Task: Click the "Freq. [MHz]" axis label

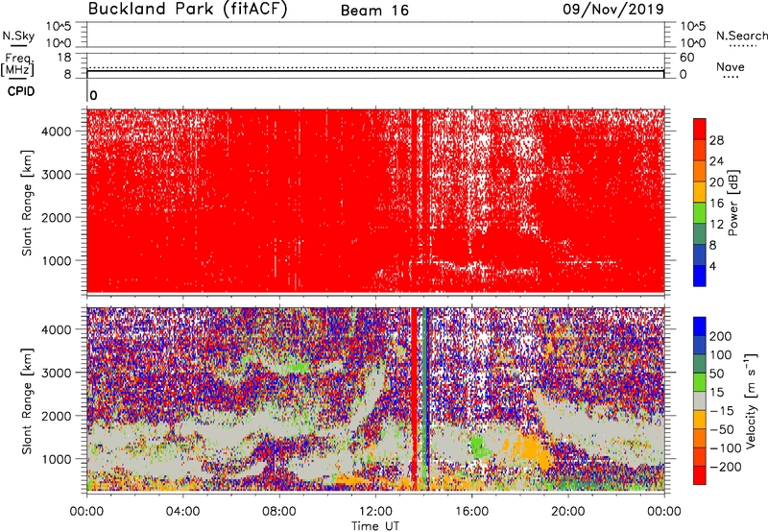Action: [17, 64]
